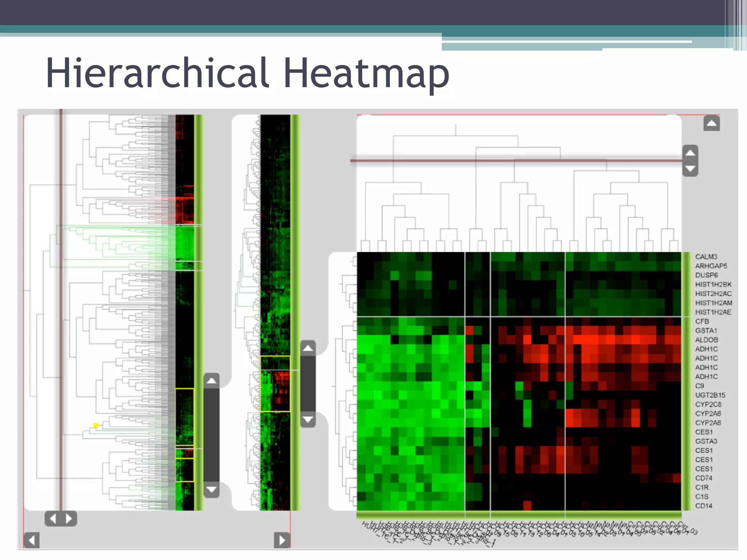Image resolution: width=747 pixels, height=560 pixels.
Task: Select the ALDOB gene label
Action: tap(707, 340)
